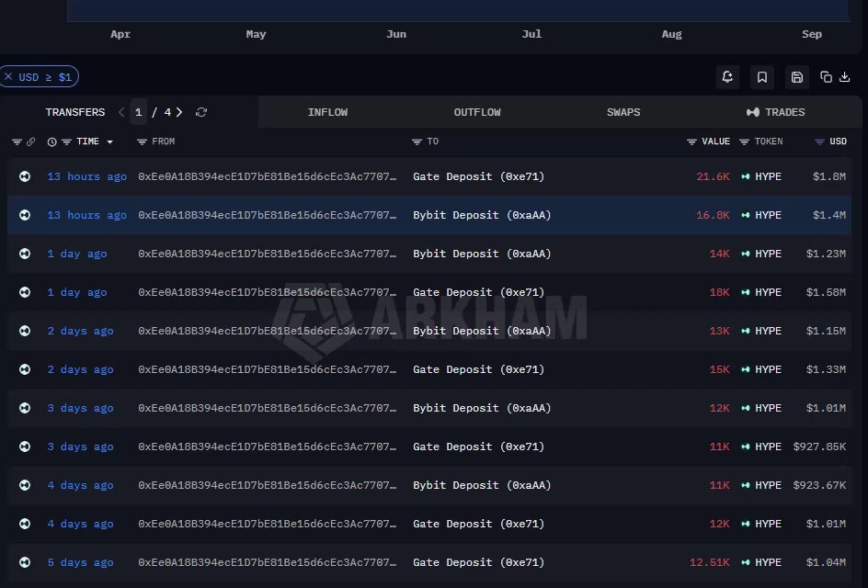Open the filter next to the VALUE column
Viewport: 868px width, 588px height.
coord(691,142)
